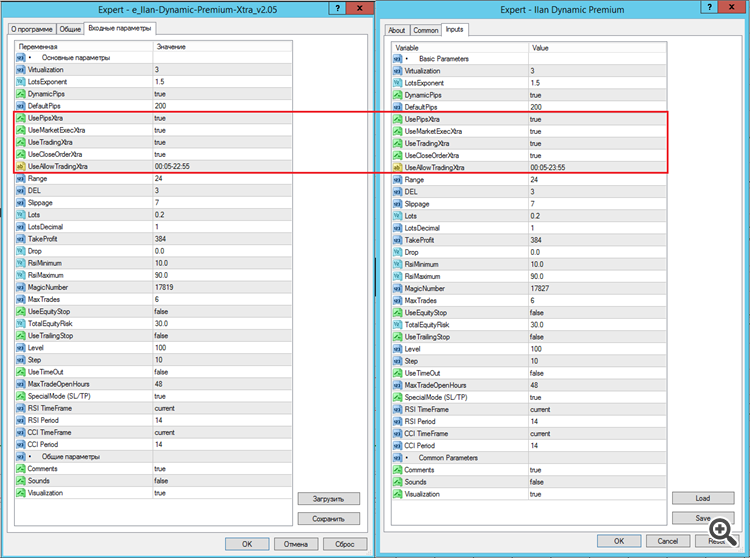Click Slippage icon in right Ilan Dynamic window

[397, 204]
